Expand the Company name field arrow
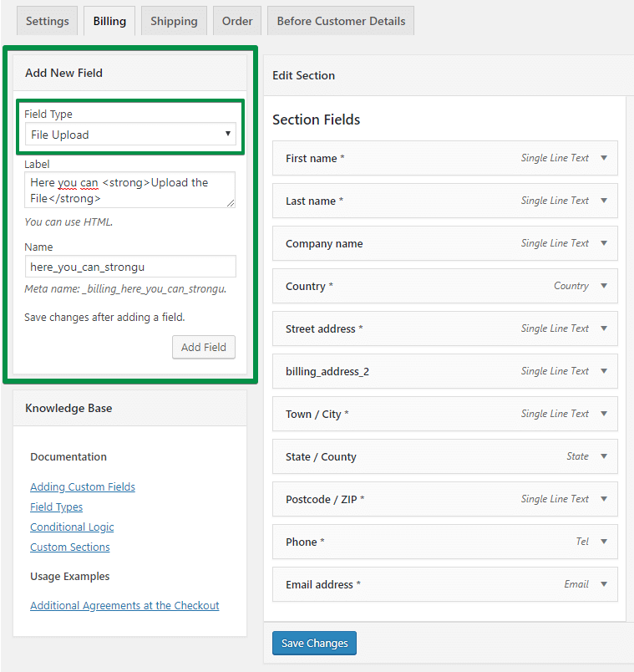The height and width of the screenshot is (672, 634). click(604, 243)
